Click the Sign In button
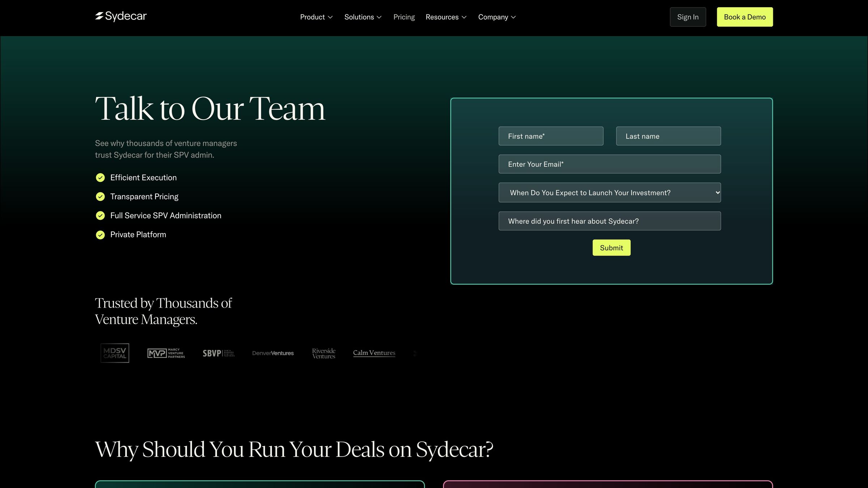868x488 pixels. (x=688, y=17)
